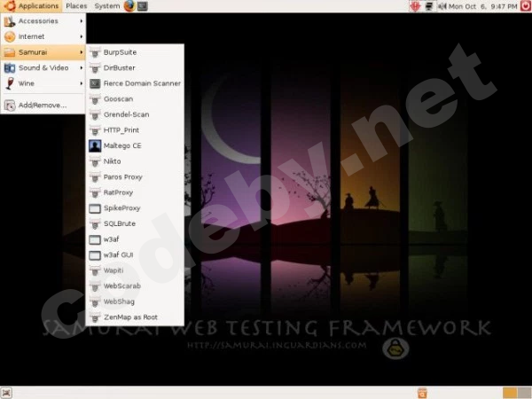Click the Ubuntu logo icon

(10, 6)
